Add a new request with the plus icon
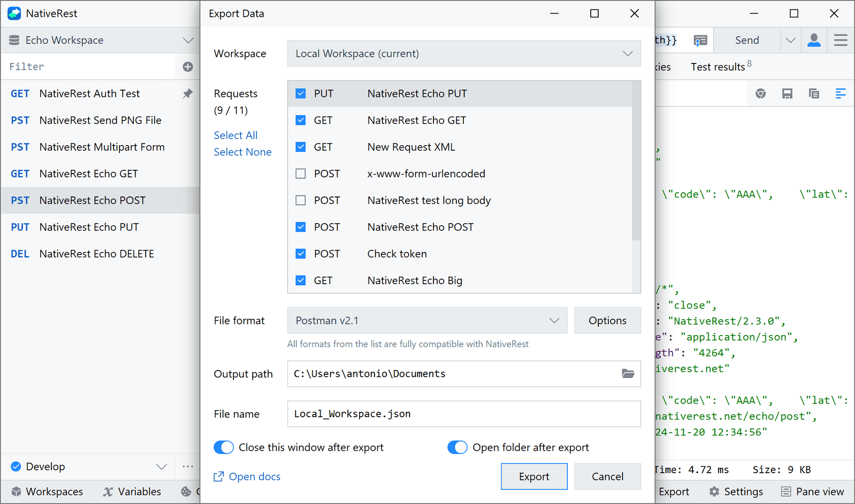This screenshot has height=504, width=855. (x=187, y=66)
